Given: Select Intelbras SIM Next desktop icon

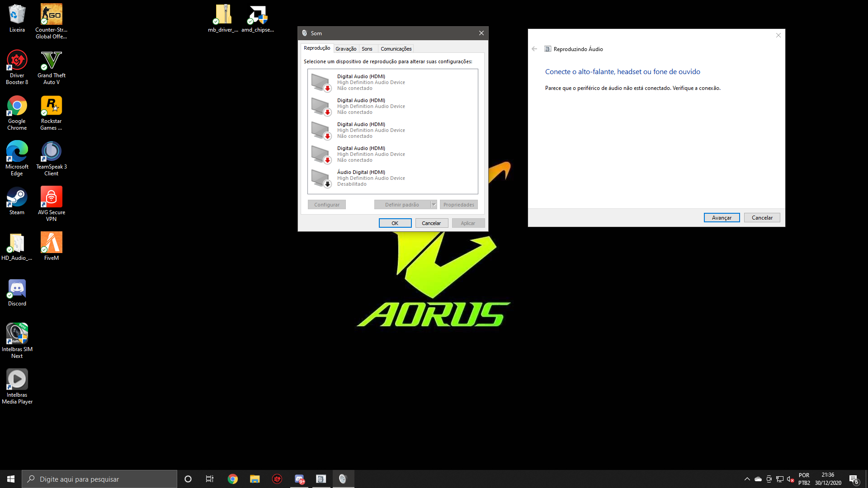Looking at the screenshot, I should click(17, 341).
